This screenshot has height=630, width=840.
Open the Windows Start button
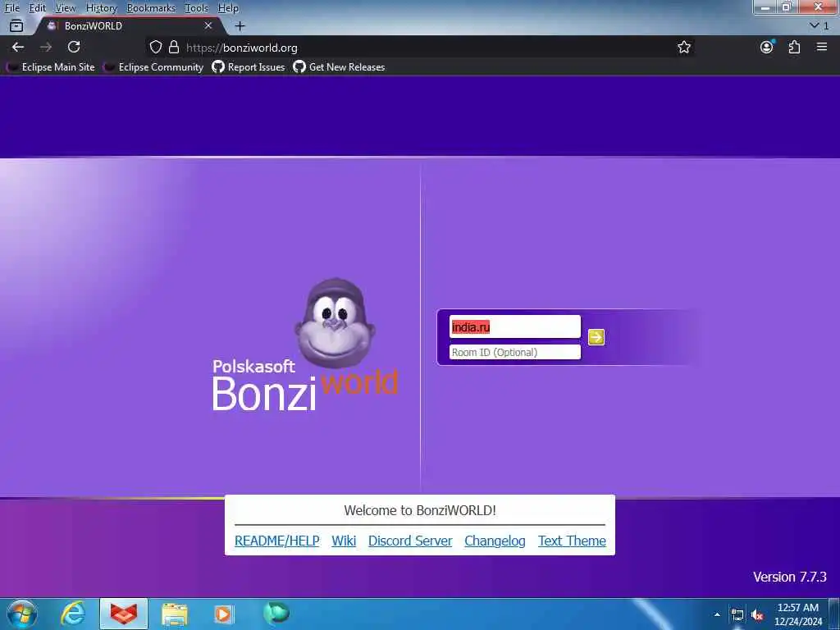click(x=22, y=614)
